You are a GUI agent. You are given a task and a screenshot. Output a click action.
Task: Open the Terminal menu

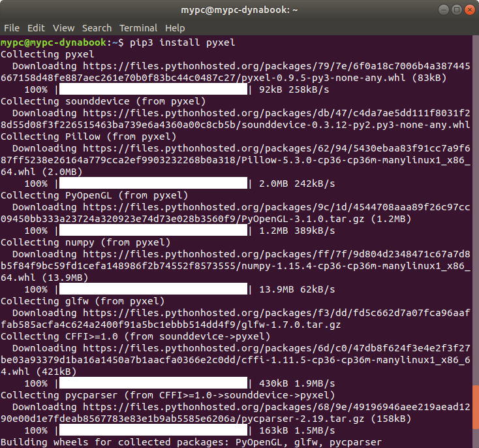pyautogui.click(x=138, y=28)
